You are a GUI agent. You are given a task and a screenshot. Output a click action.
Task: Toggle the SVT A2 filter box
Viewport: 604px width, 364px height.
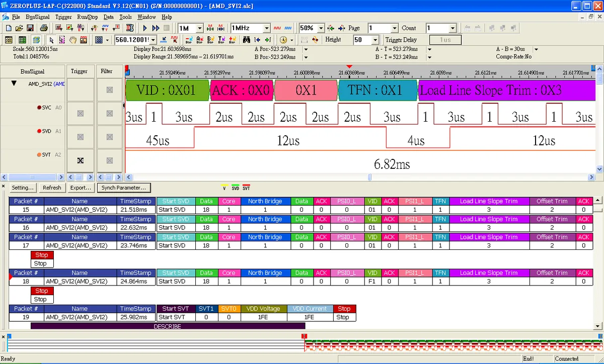109,160
